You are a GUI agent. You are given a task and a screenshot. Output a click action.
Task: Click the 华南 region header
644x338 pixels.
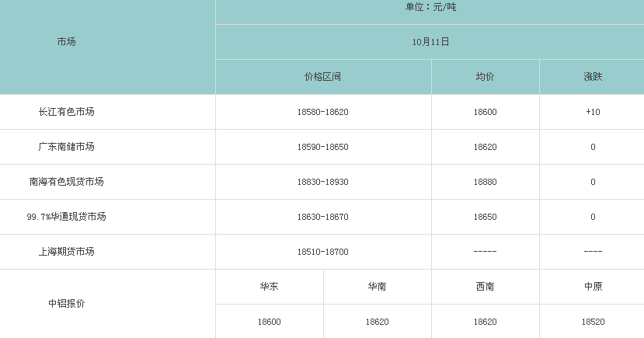(377, 287)
